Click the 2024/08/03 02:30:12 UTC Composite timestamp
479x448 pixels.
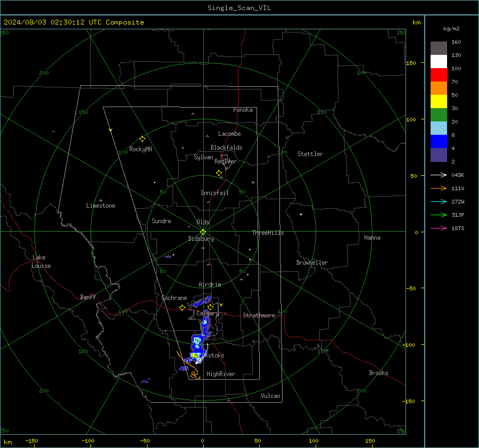pyautogui.click(x=73, y=22)
